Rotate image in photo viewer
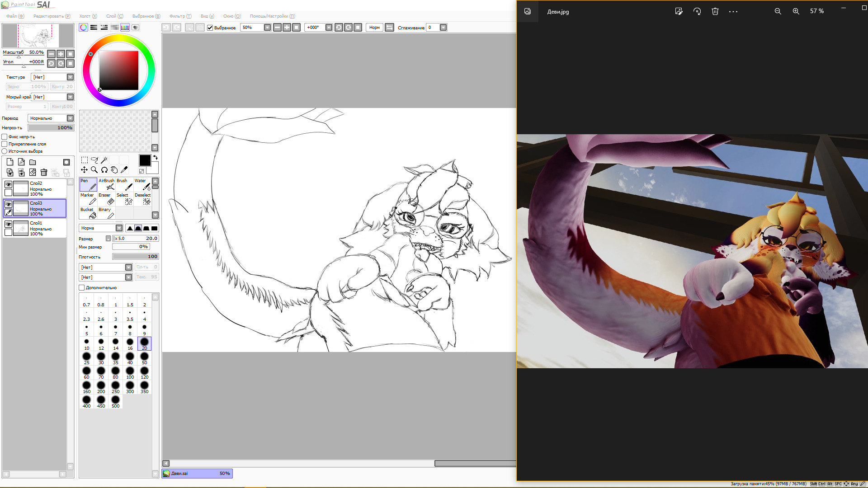 (x=697, y=11)
